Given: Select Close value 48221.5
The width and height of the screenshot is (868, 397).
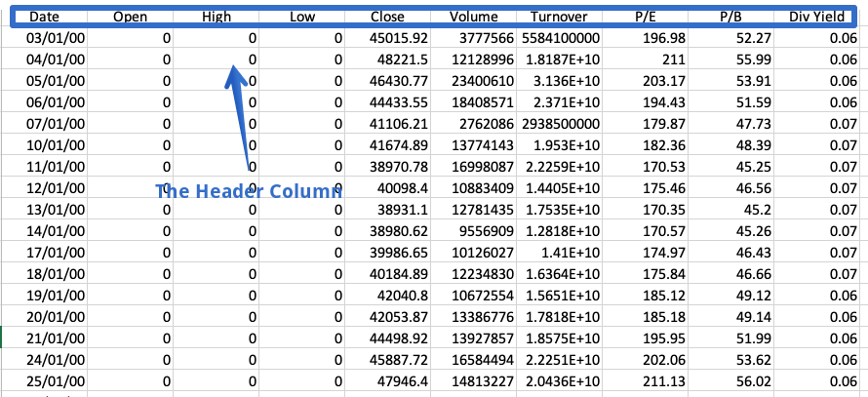Looking at the screenshot, I should (x=387, y=60).
